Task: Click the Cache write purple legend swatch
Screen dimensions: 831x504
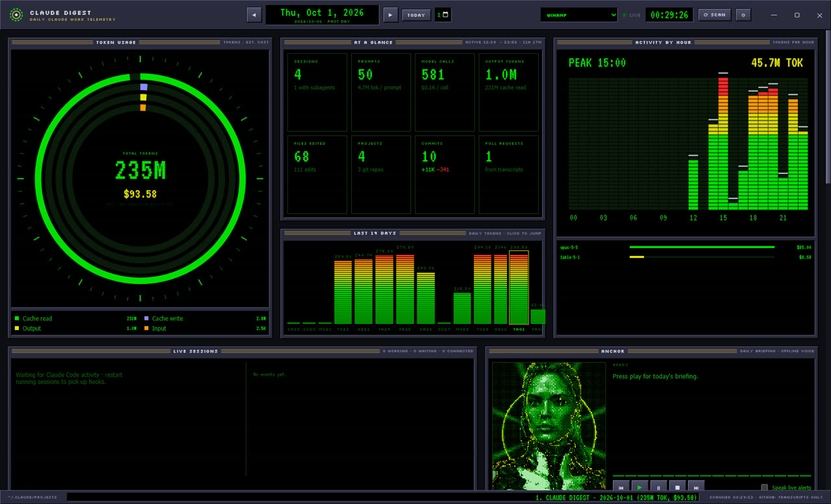Action: coord(147,318)
